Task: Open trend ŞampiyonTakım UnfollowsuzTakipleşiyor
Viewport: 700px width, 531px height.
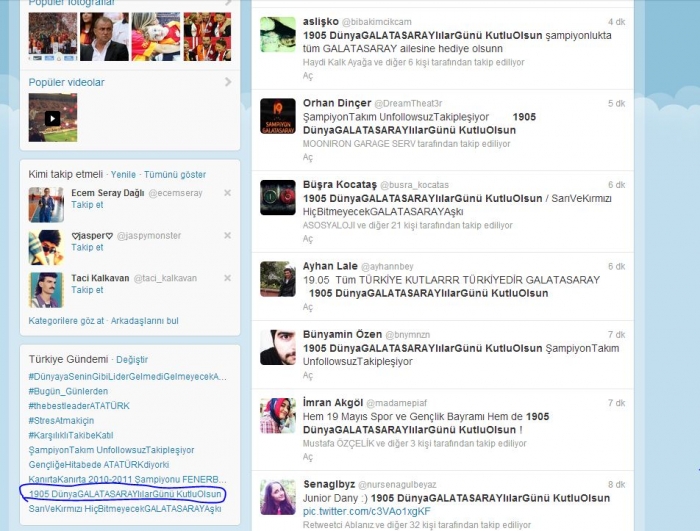Action: pos(112,450)
